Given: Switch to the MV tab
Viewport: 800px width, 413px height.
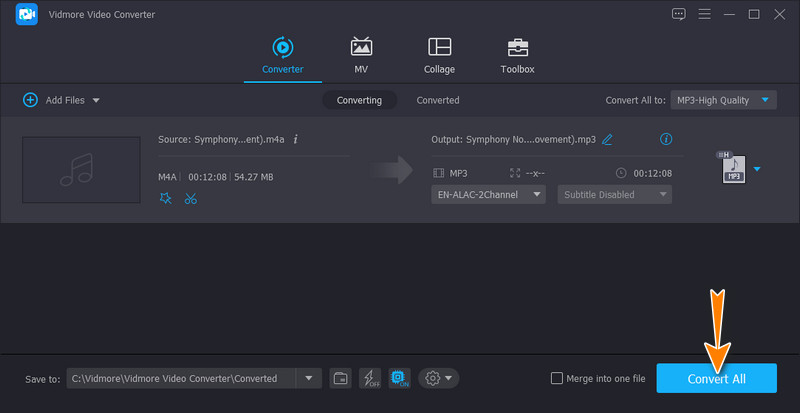Looking at the screenshot, I should (361, 55).
